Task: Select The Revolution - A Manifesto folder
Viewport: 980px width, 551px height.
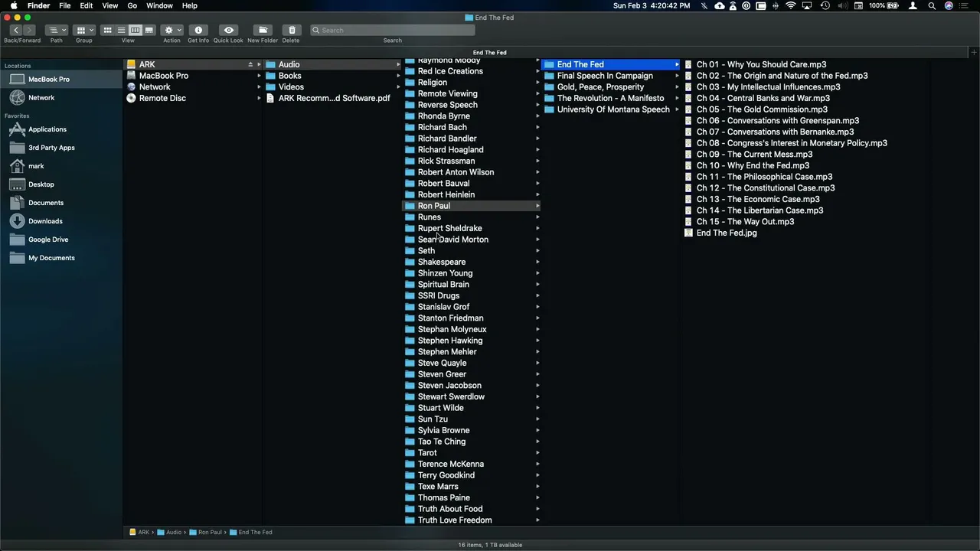Action: (x=611, y=98)
